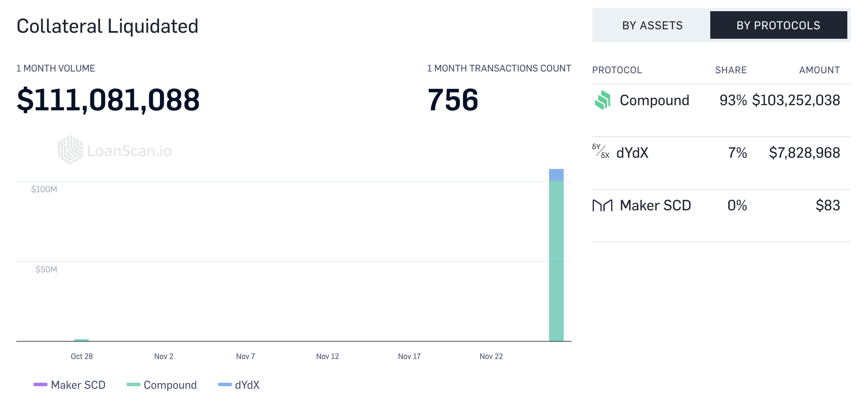The width and height of the screenshot is (868, 406).
Task: Open the Compound row in protocol table
Action: [x=654, y=100]
